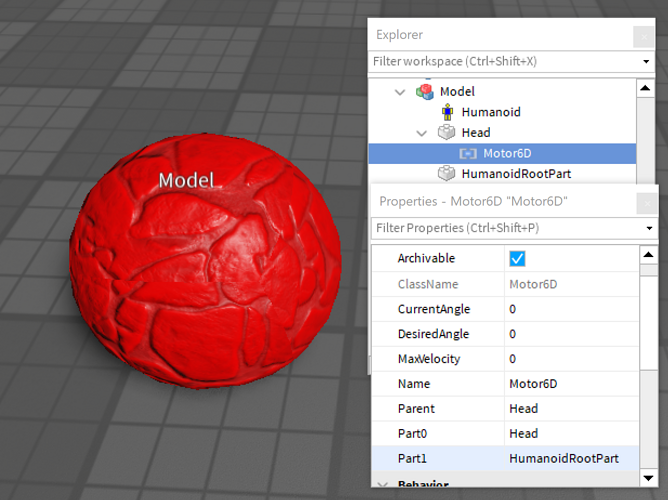Click the CurrentAngle value field

coord(571,309)
